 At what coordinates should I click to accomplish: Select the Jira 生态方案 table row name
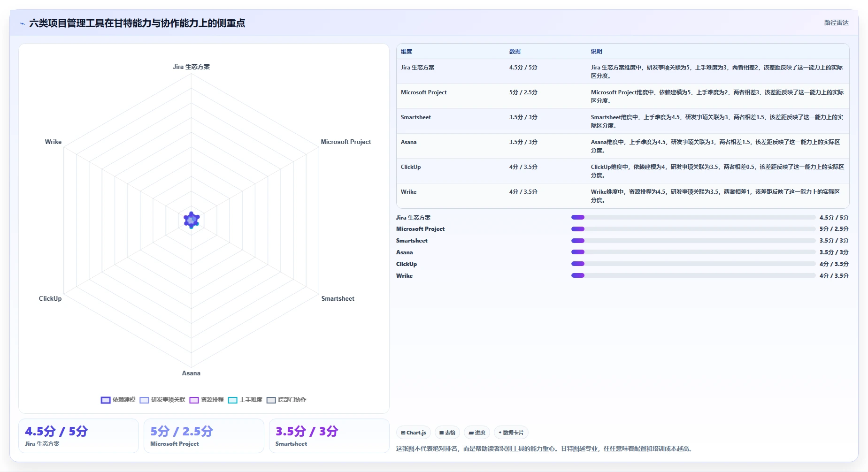[418, 68]
